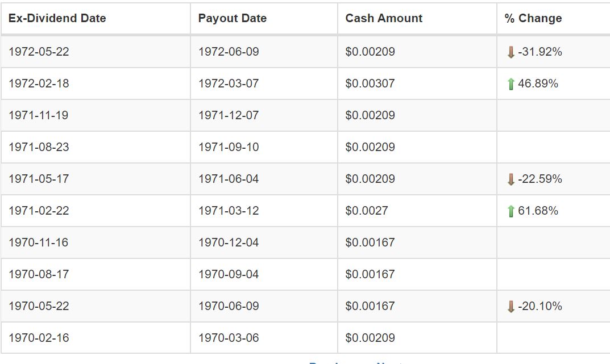Click the % Change column header
Viewport: 610px width, 364px height.
click(x=533, y=18)
